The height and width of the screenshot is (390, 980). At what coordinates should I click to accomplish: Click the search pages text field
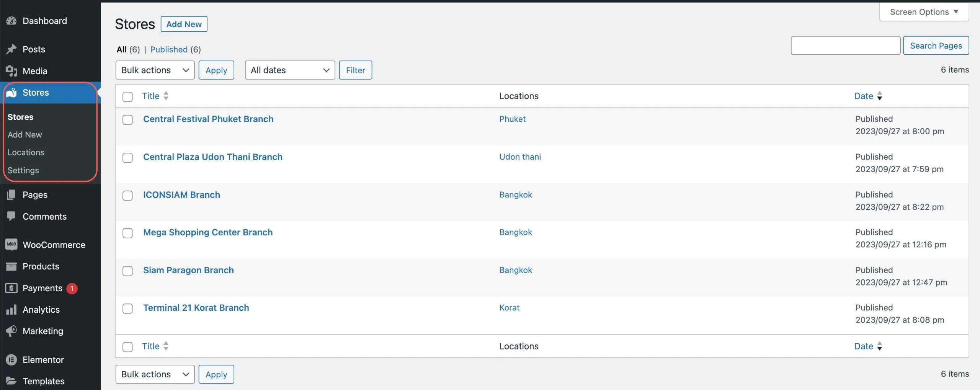(845, 46)
